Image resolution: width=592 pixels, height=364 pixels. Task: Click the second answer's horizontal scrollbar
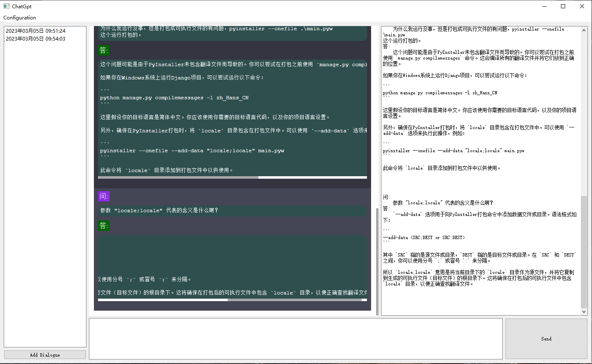(x=295, y=300)
